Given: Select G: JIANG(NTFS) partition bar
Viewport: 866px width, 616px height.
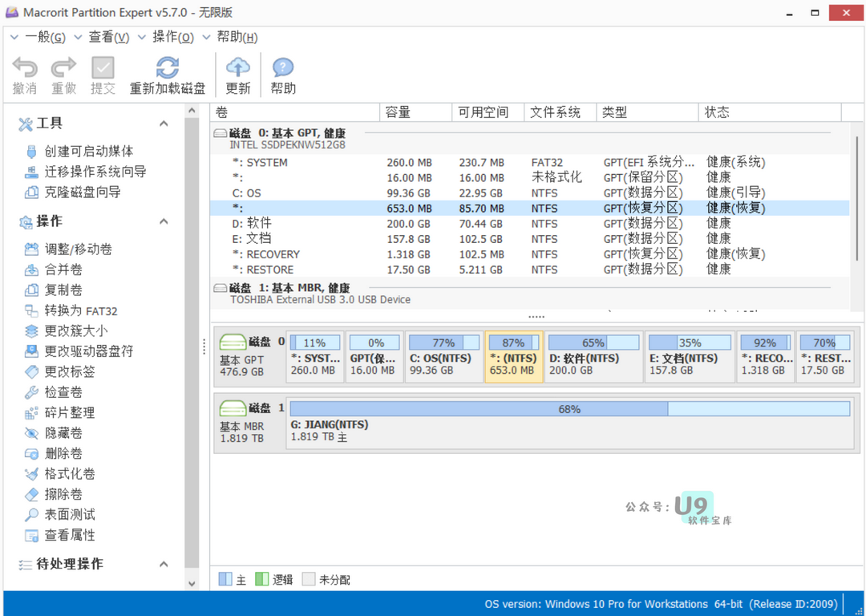Looking at the screenshot, I should click(570, 423).
